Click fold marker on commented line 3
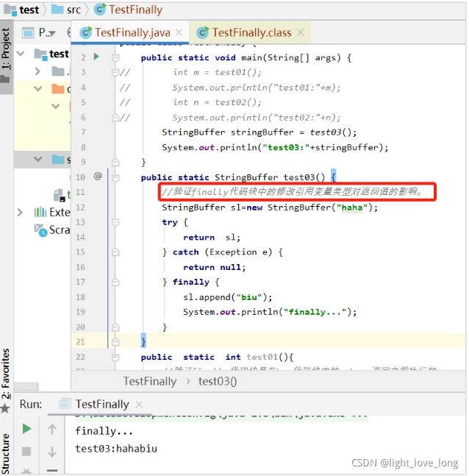The height and width of the screenshot is (476, 469). click(115, 72)
